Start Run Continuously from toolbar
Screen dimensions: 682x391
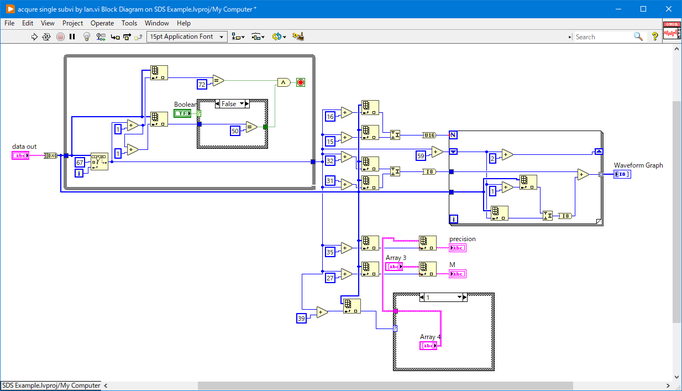[x=47, y=37]
